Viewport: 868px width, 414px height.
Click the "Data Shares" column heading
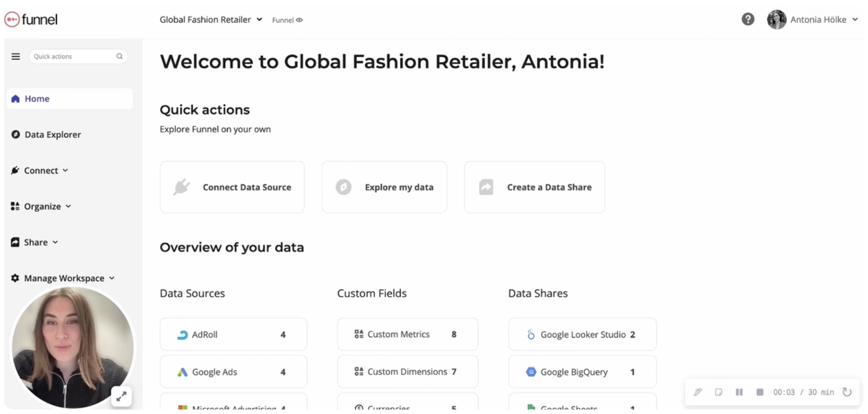click(x=538, y=293)
